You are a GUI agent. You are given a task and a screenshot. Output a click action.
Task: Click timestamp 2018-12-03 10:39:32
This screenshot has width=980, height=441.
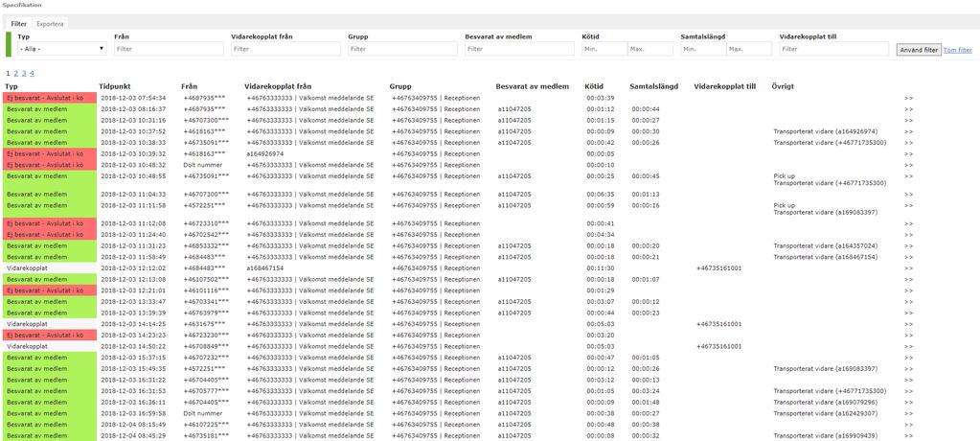133,154
